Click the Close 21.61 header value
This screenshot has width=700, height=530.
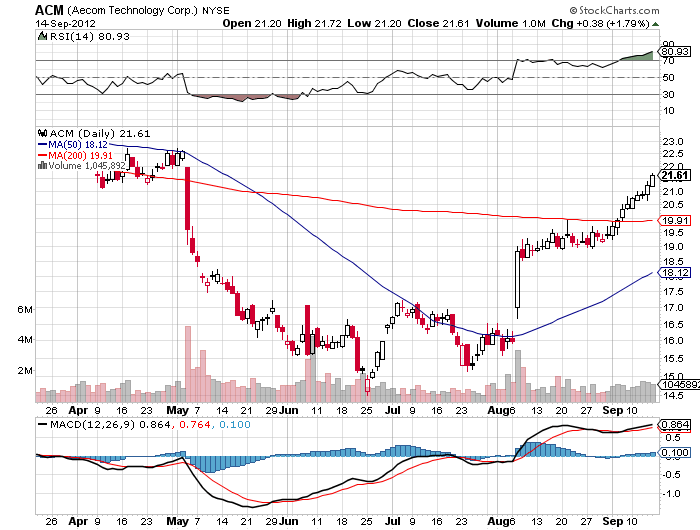(438, 24)
